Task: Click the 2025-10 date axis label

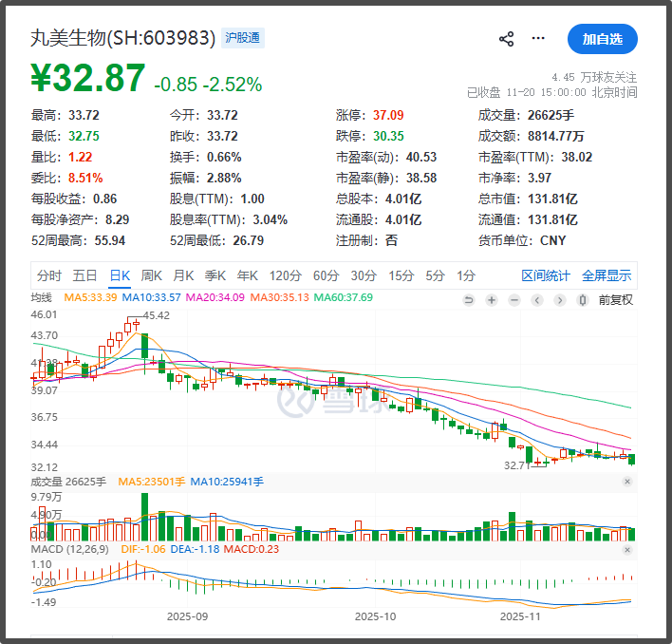Action: coord(376,616)
